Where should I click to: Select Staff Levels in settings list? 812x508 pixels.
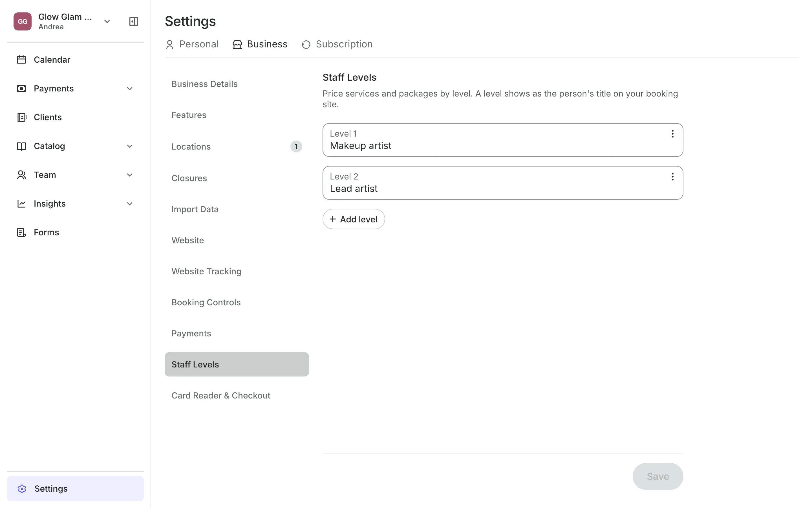(x=237, y=364)
